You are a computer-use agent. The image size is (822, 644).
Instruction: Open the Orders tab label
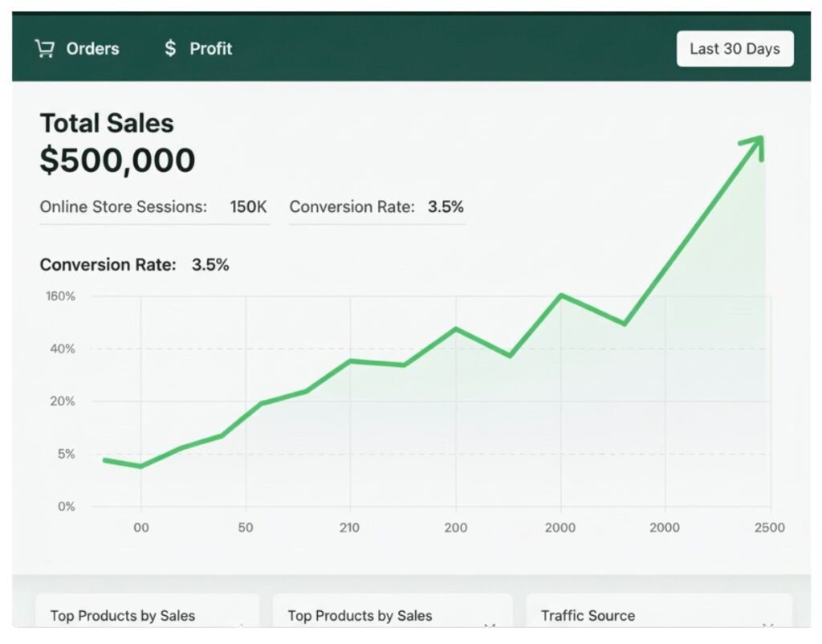[92, 49]
